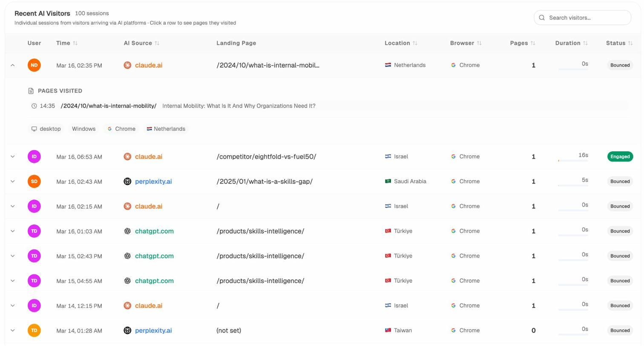Expand the Mar 16, 06:53 AM Israel session

(x=12, y=156)
